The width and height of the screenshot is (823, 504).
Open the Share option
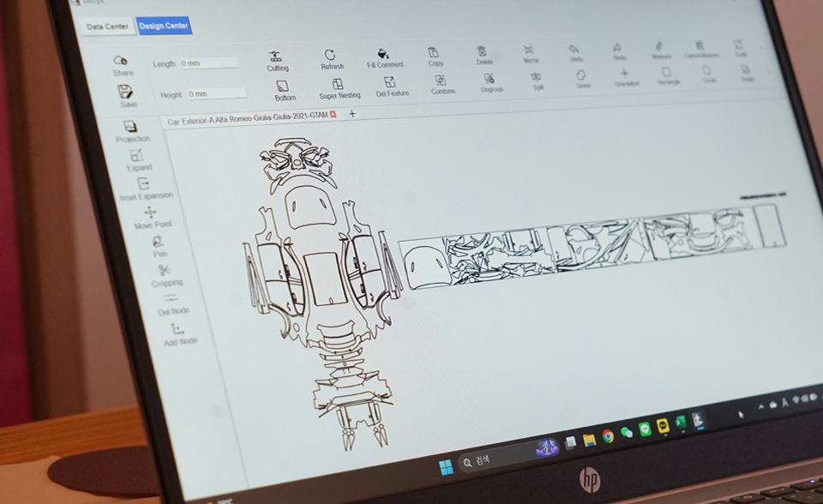(x=121, y=60)
